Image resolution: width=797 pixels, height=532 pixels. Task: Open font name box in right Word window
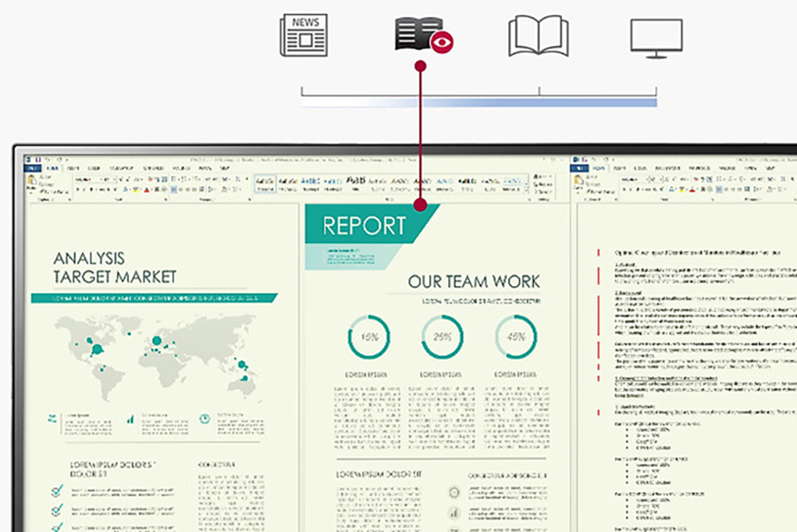(634, 180)
